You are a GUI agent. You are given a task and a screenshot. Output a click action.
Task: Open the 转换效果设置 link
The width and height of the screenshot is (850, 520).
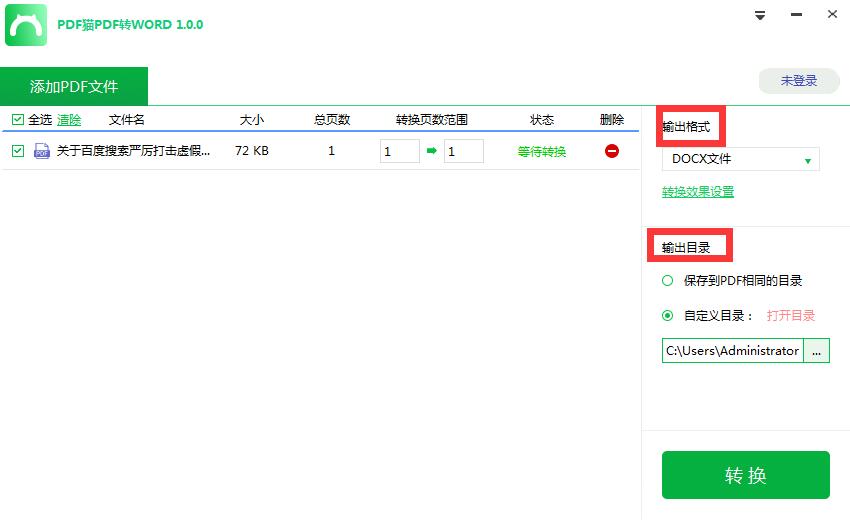click(697, 192)
